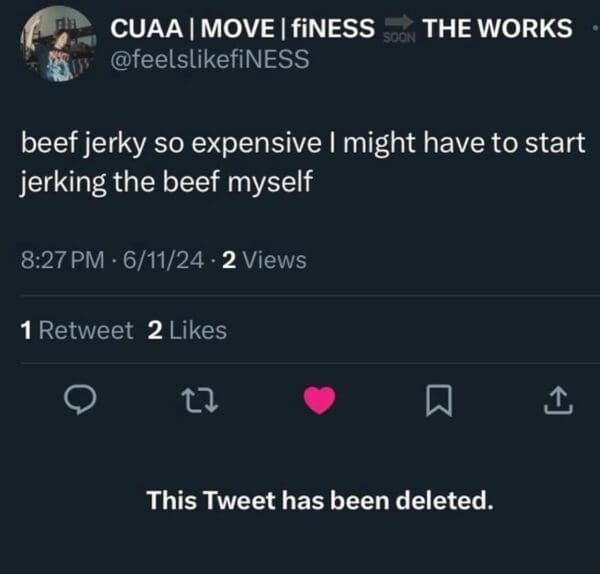The height and width of the screenshot is (574, 600).
Task: Click the CUAA | MOVE | fiNESS display name
Action: coord(243,29)
